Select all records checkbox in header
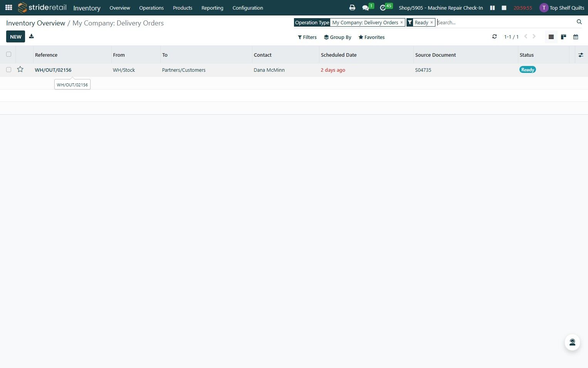This screenshot has height=368, width=588. tap(8, 54)
